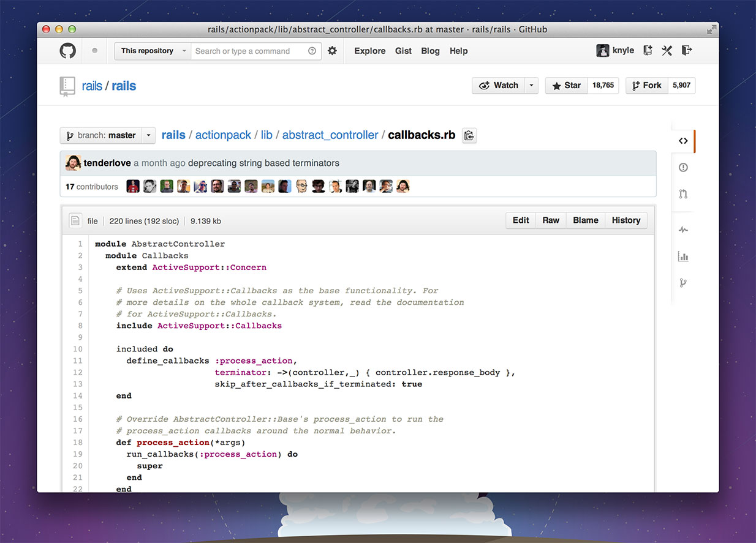Open the actionpack folder breadcrumb link
Screen dimensions: 756x543
[223, 135]
